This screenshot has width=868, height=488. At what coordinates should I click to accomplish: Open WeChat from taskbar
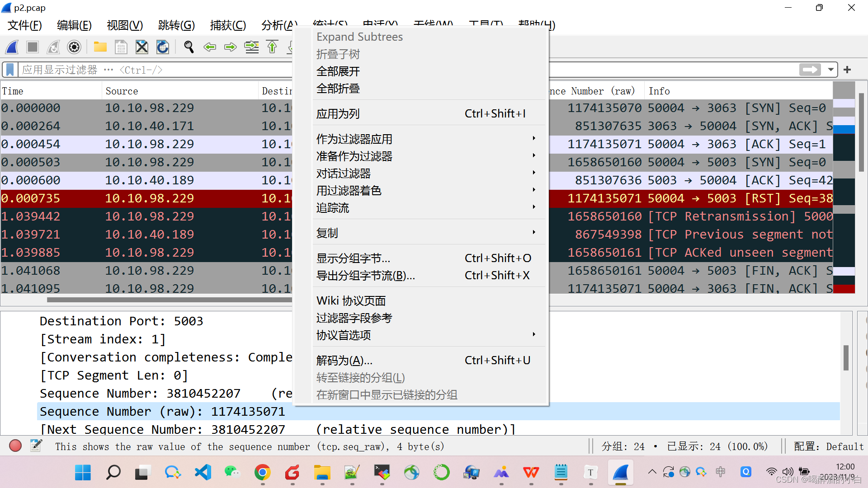click(233, 473)
